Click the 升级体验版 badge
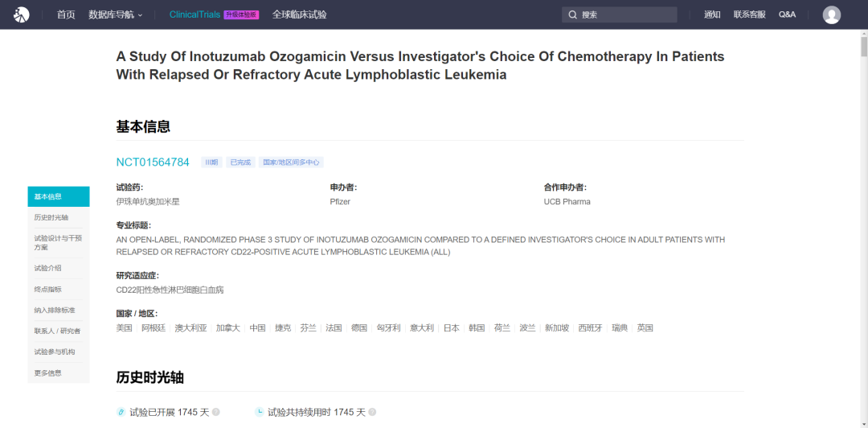Image resolution: width=868 pixels, height=428 pixels. (241, 15)
